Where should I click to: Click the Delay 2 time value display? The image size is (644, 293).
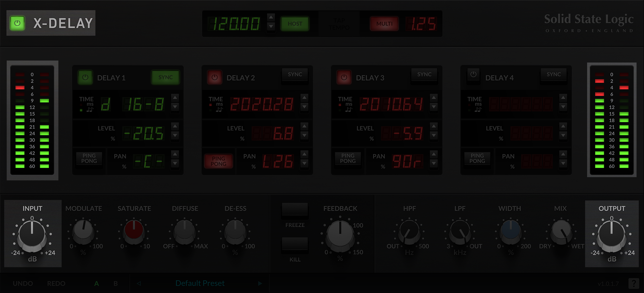262,104
